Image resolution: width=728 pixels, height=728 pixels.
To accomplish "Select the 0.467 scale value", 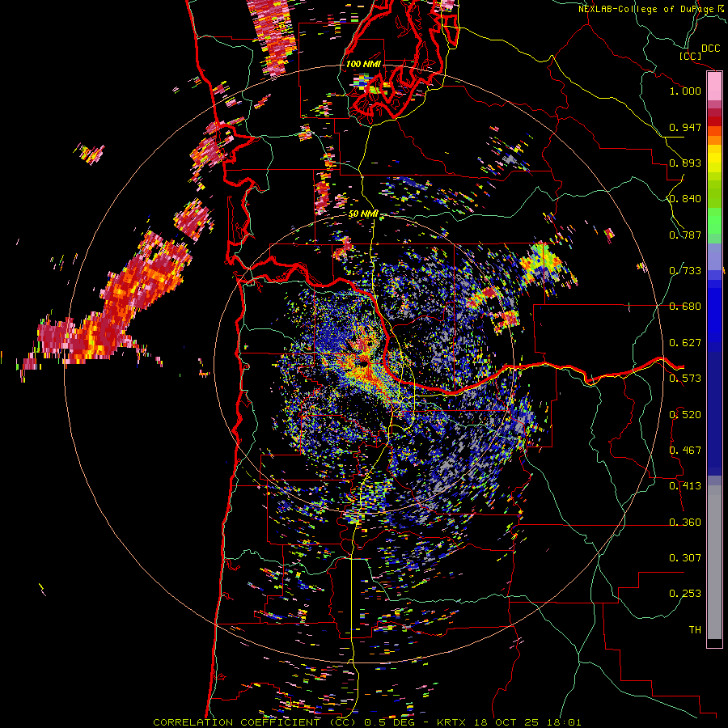I will coord(685,451).
